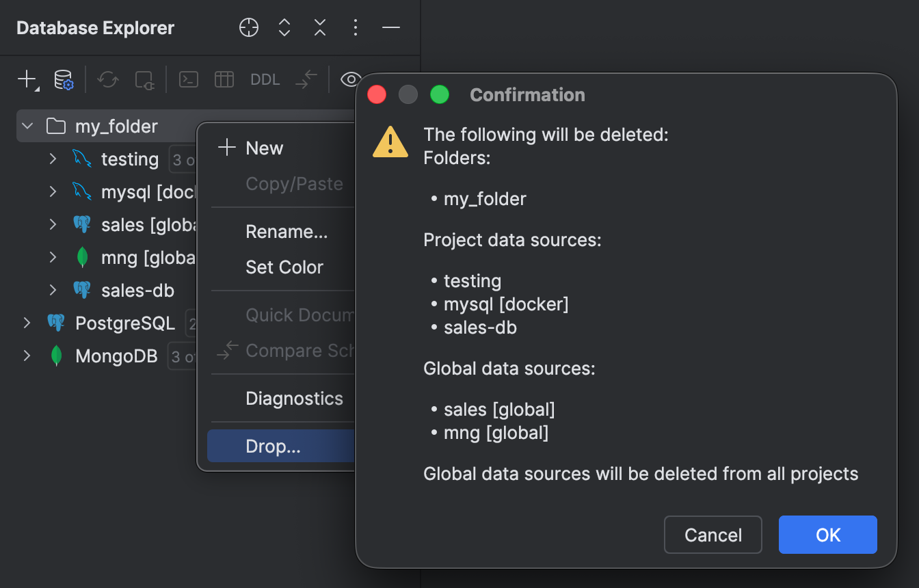Click Copy/Paste in the context menu
Image resolution: width=919 pixels, height=588 pixels.
tap(281, 184)
